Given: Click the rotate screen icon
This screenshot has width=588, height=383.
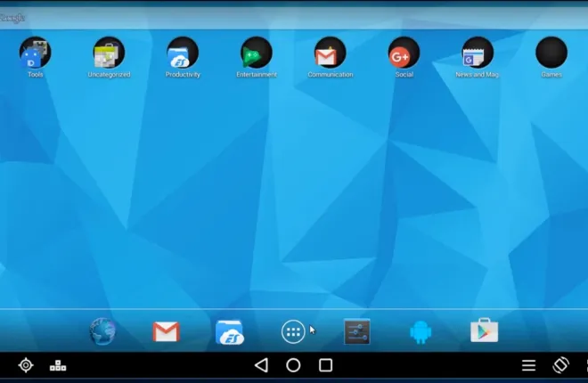Looking at the screenshot, I should 560,365.
